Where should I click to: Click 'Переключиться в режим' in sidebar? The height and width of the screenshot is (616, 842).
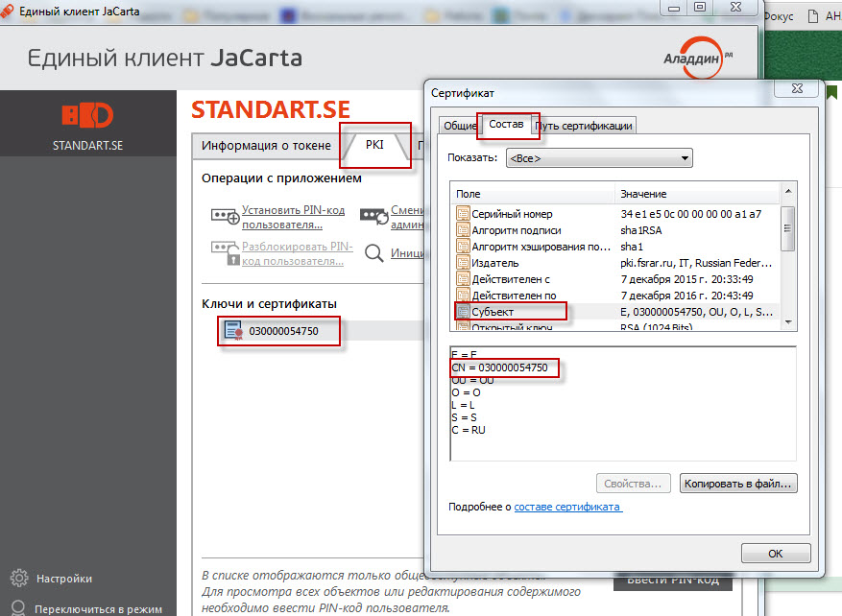pos(98,609)
